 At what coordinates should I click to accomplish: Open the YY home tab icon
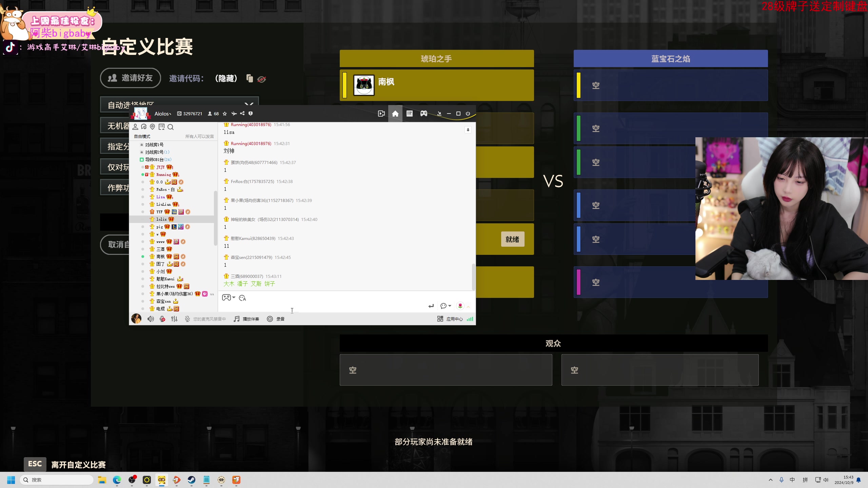pos(395,114)
